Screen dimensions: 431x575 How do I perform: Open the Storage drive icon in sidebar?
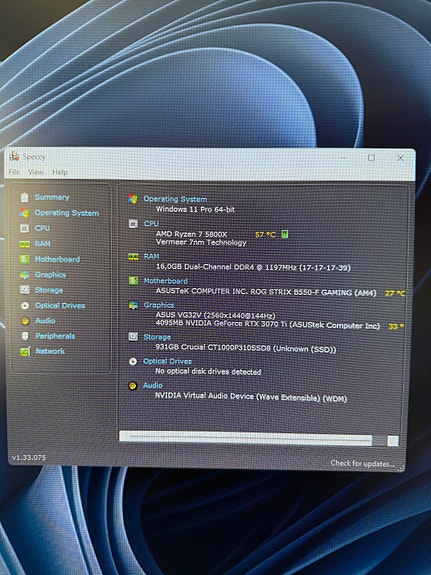(25, 290)
